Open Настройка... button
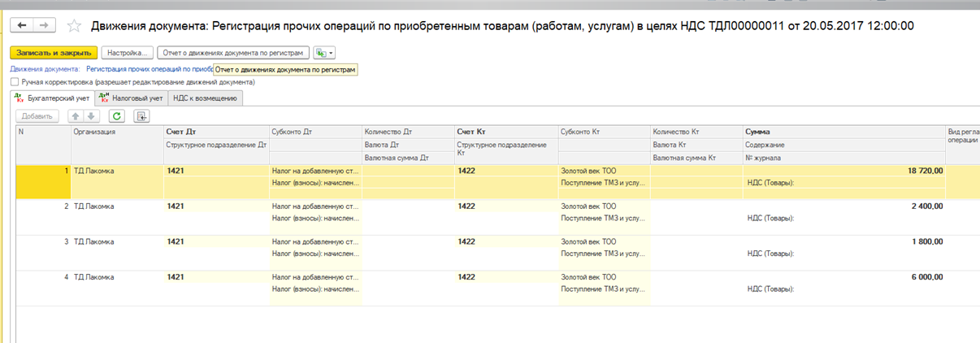 [127, 53]
